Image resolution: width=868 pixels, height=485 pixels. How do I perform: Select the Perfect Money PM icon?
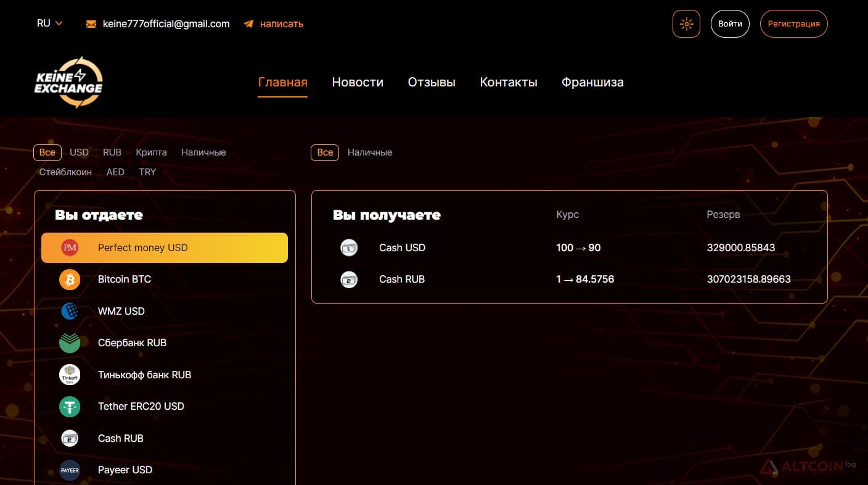[70, 247]
